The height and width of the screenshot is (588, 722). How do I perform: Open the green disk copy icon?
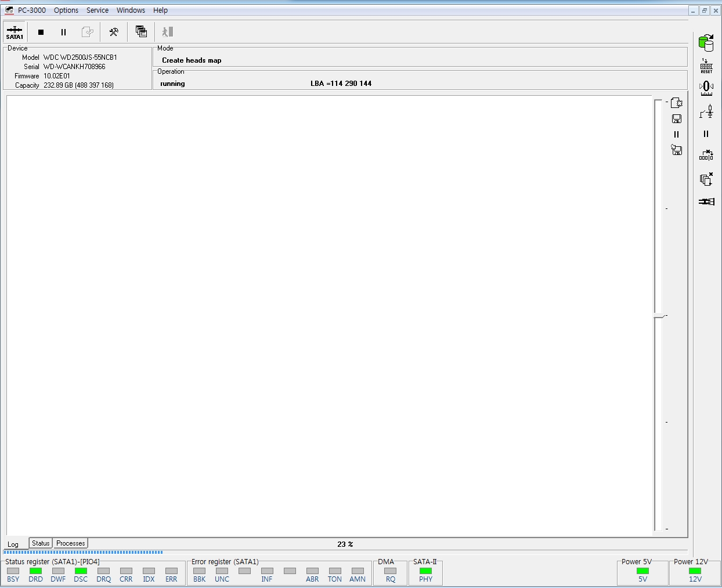[706, 42]
